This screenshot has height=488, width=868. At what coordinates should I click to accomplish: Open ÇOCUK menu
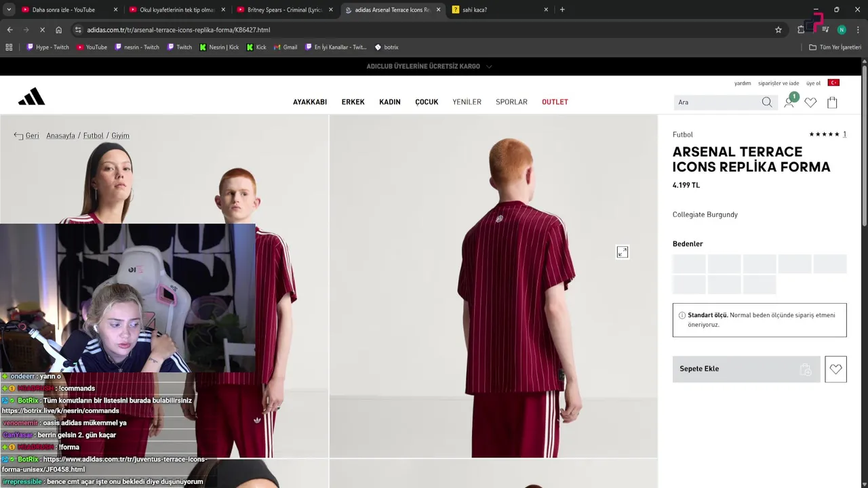(x=427, y=102)
